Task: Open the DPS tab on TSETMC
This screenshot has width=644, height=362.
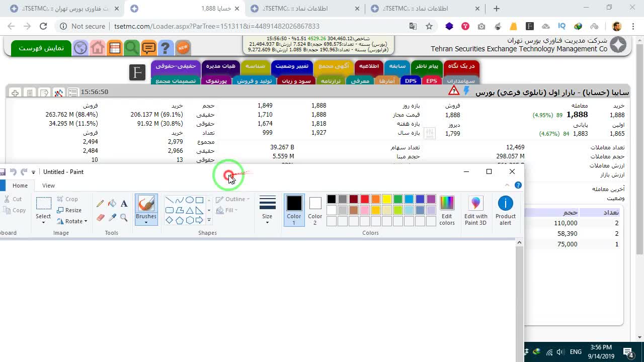Action: 411,81
